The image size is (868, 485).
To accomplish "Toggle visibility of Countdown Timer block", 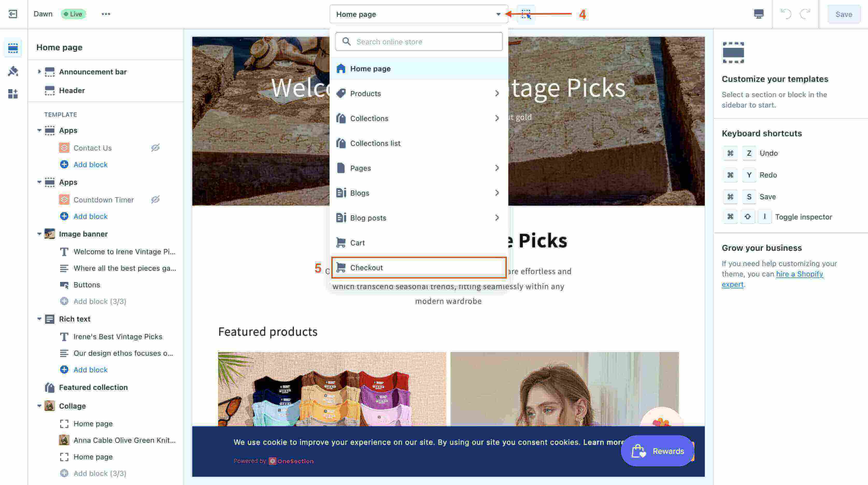I will [155, 199].
